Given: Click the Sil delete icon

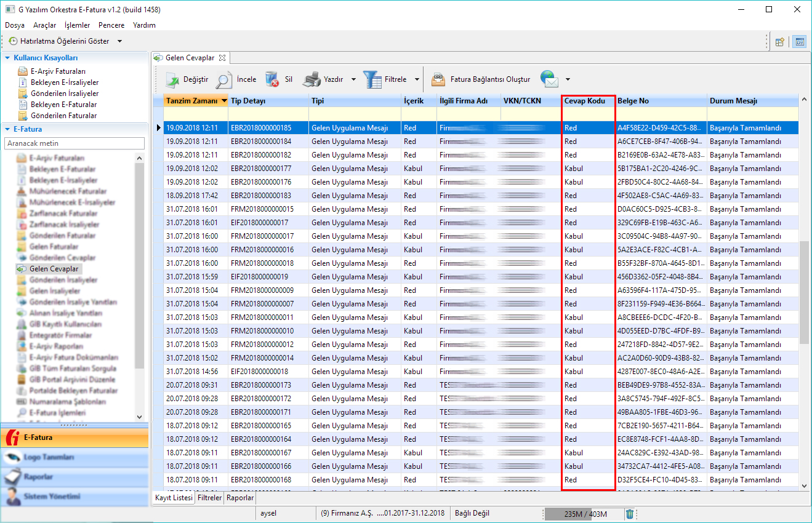Looking at the screenshot, I should [272, 79].
